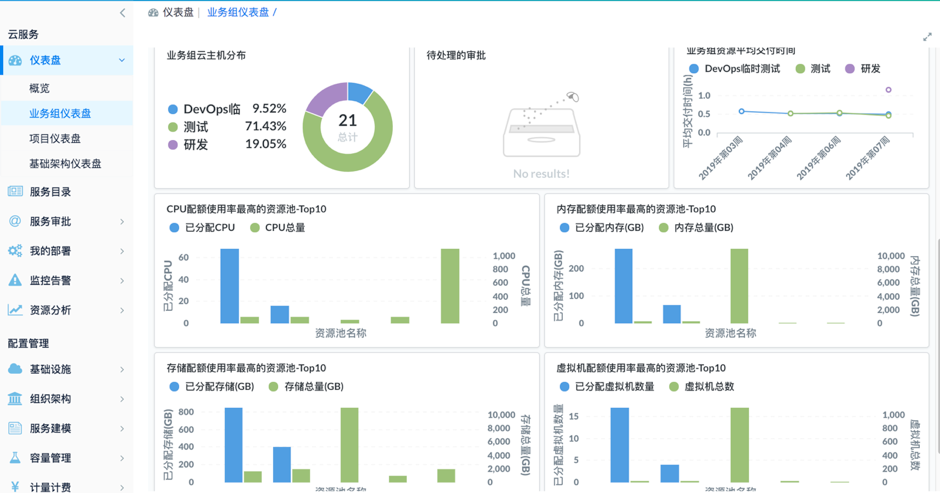The width and height of the screenshot is (940, 493).
Task: Expand the 我的部署 submenu arrow
Action: (122, 251)
